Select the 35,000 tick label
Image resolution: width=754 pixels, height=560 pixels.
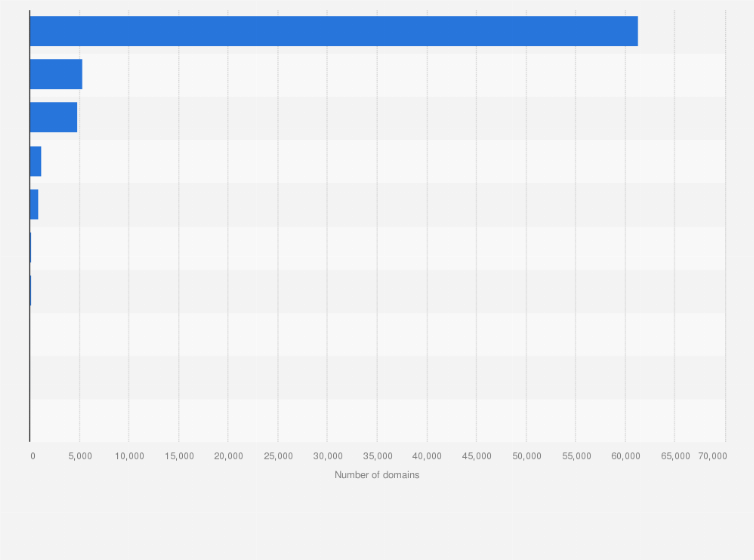(x=377, y=456)
